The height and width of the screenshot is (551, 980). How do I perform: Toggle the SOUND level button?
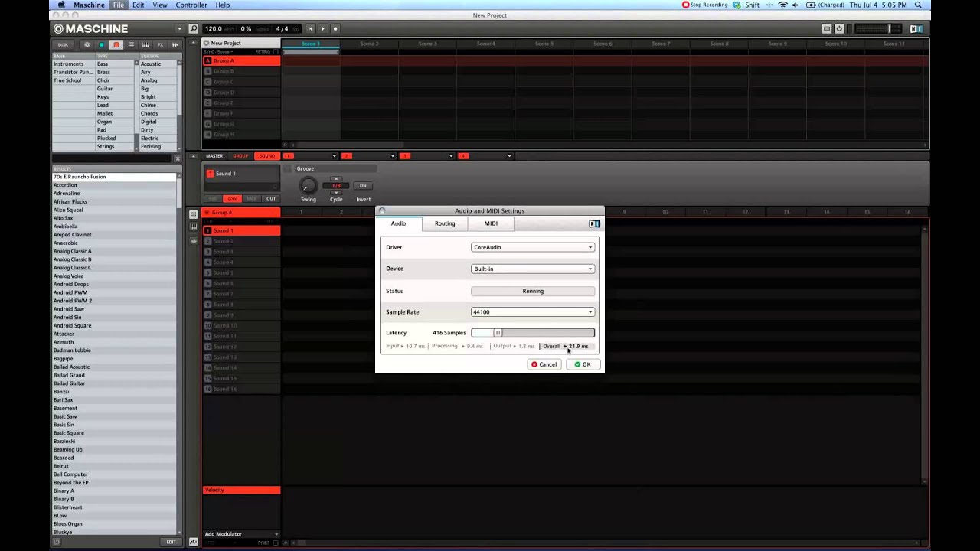[266, 156]
